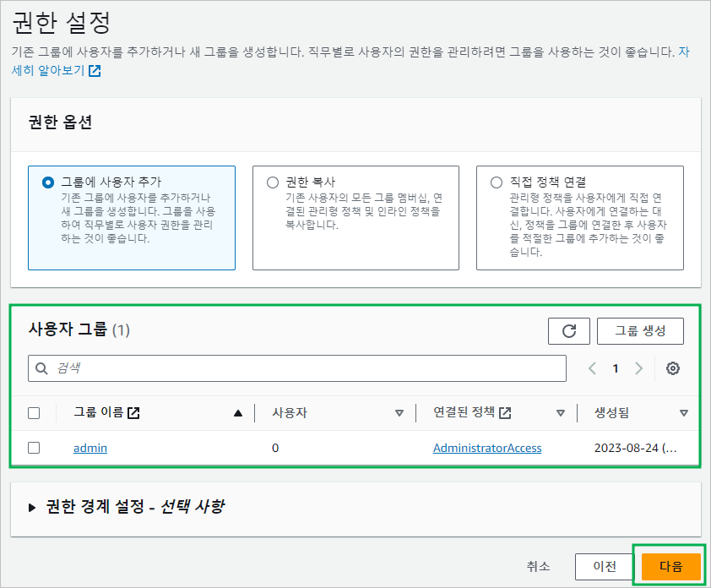Viewport: 711px width, 588px height.
Task: Click the 2023-08-24 creation date cell
Action: (x=636, y=448)
